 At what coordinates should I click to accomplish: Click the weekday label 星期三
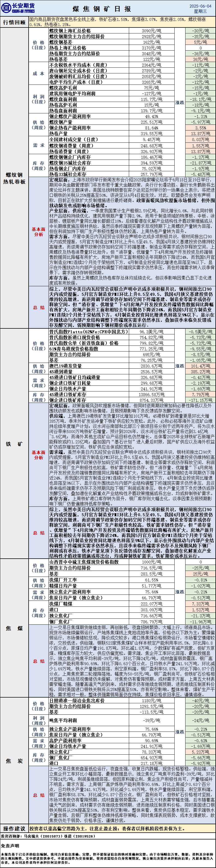[x=200, y=11]
